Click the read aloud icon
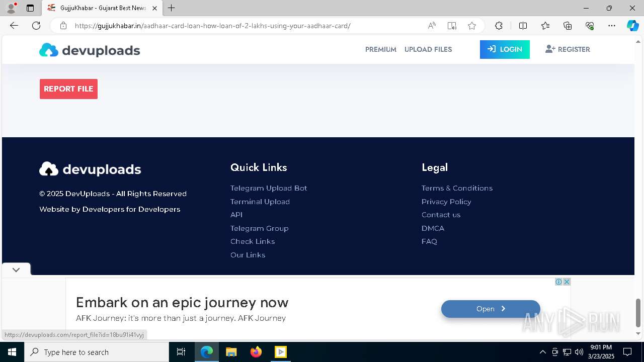 tap(432, 26)
